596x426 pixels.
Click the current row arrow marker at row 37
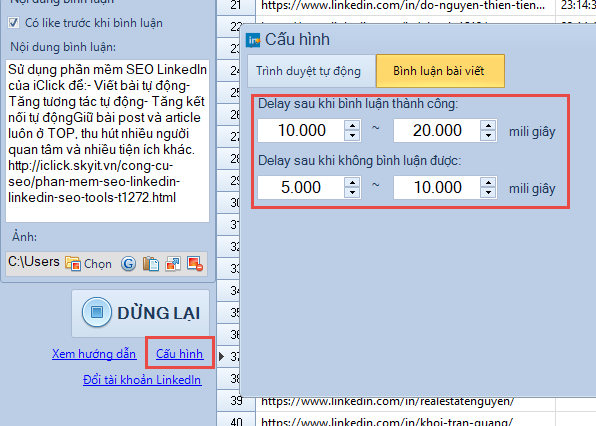pyautogui.click(x=222, y=356)
